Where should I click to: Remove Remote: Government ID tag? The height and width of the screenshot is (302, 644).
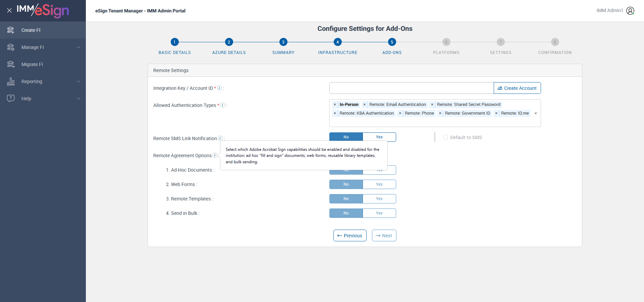(440, 113)
